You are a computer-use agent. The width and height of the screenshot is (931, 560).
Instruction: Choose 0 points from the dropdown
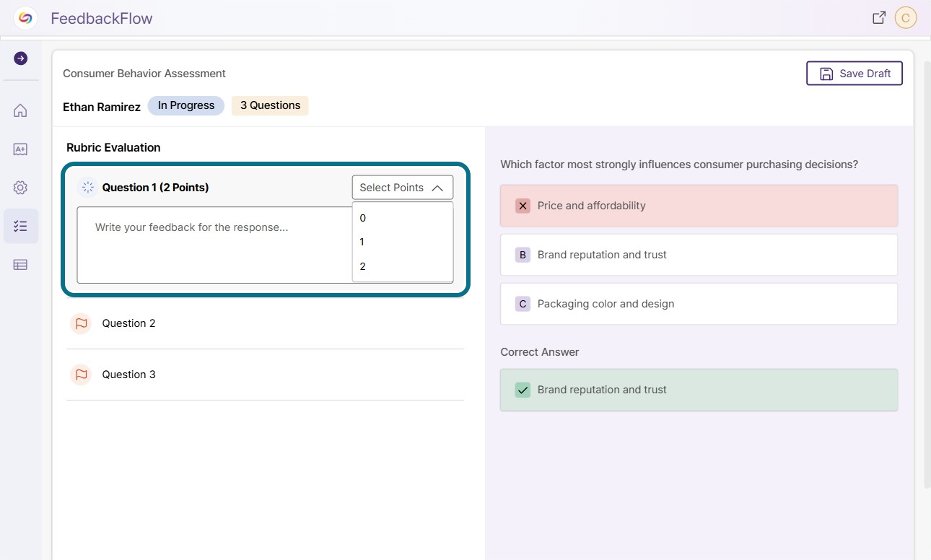403,218
